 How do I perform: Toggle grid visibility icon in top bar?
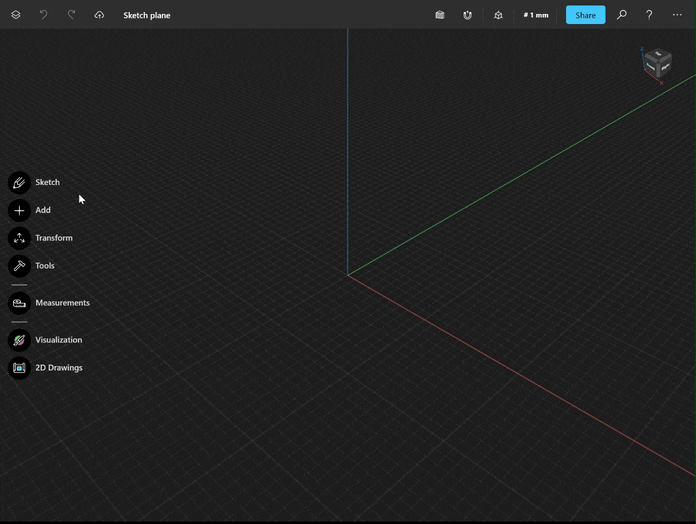click(x=440, y=15)
